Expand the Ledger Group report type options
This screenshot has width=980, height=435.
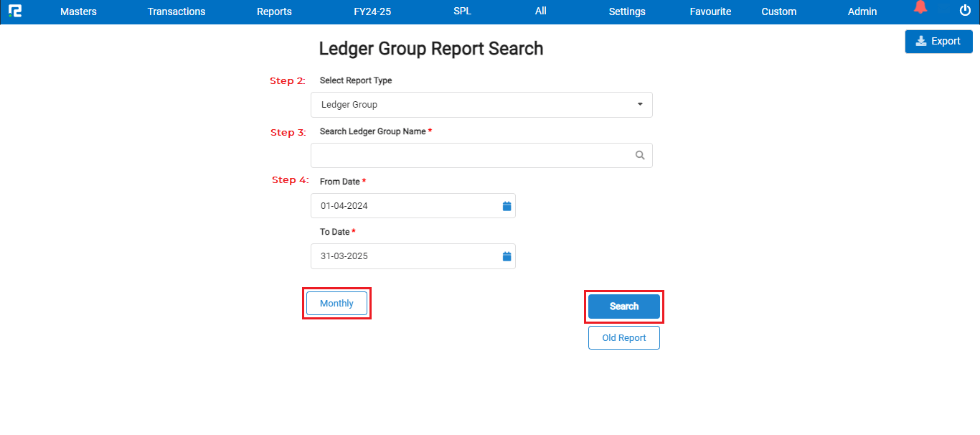click(639, 104)
